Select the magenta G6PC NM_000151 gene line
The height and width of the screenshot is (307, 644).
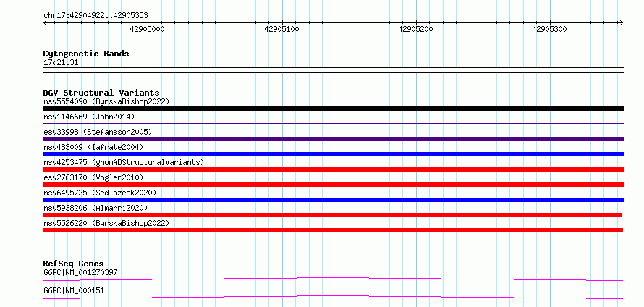tap(333, 297)
